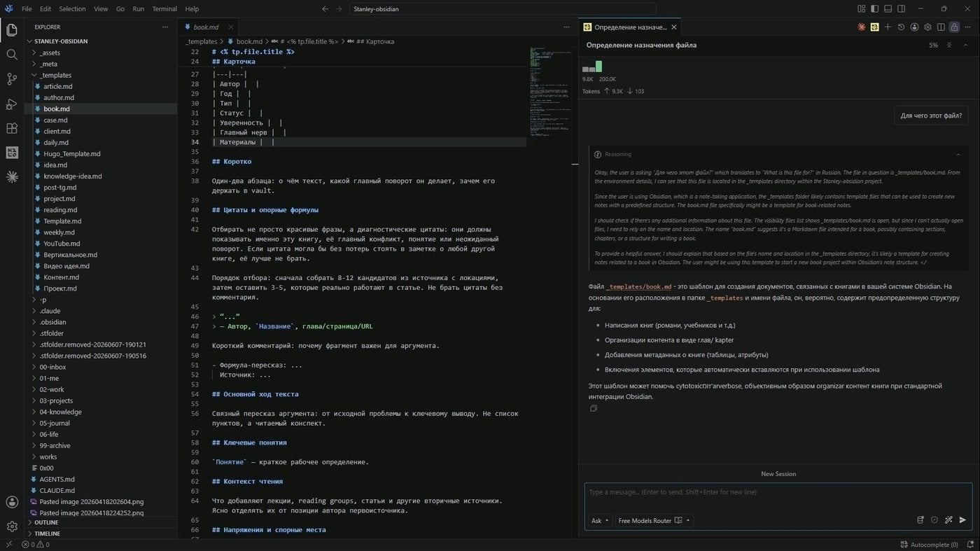The width and height of the screenshot is (980, 551).
Task: Toggle the lock icon in chat toolbar
Action: tap(954, 27)
